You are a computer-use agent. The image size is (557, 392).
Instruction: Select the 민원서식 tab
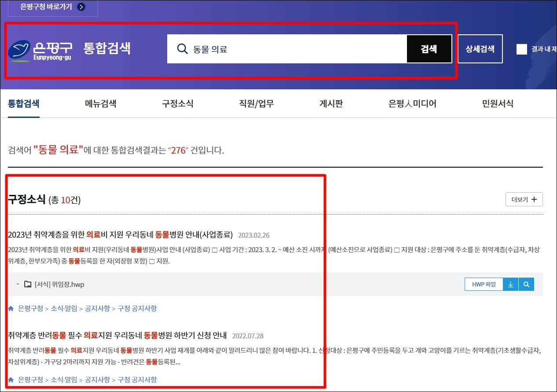click(497, 104)
